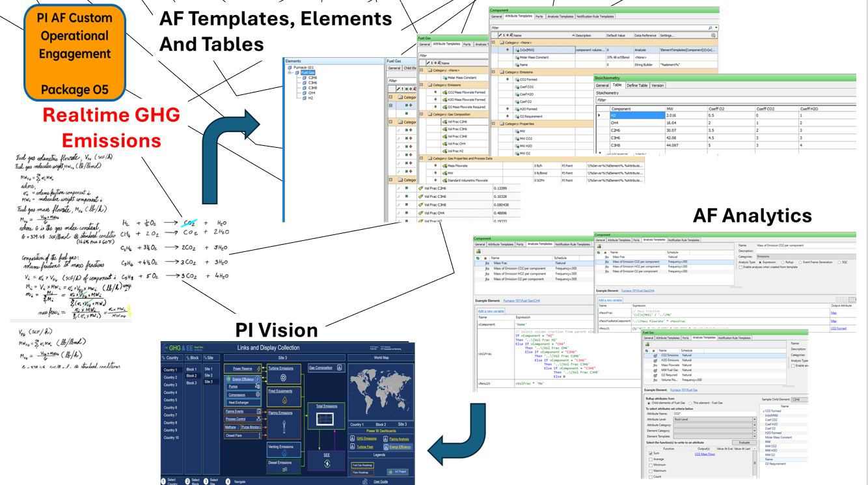The width and height of the screenshot is (868, 485).
Task: Click the new analysis toolbar icon in Fuel Gas window
Action: pyautogui.click(x=647, y=344)
